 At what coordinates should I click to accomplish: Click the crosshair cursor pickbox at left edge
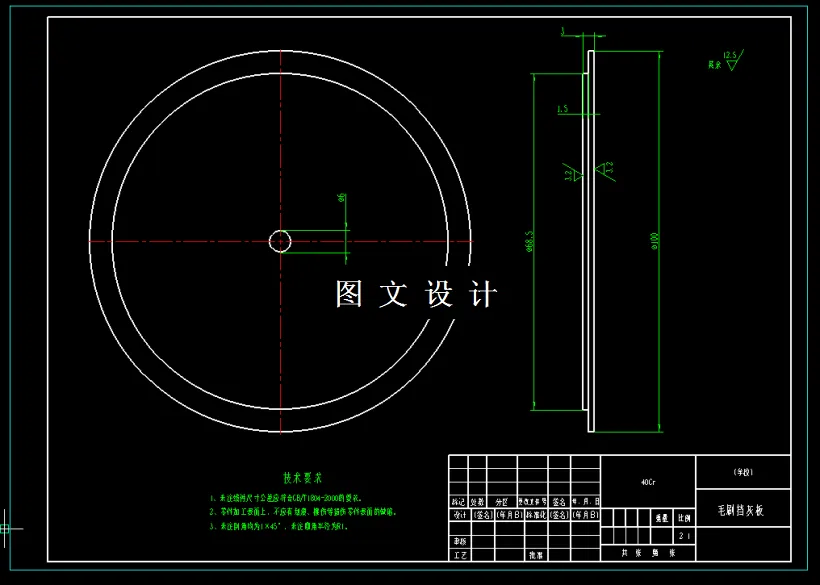4,529
